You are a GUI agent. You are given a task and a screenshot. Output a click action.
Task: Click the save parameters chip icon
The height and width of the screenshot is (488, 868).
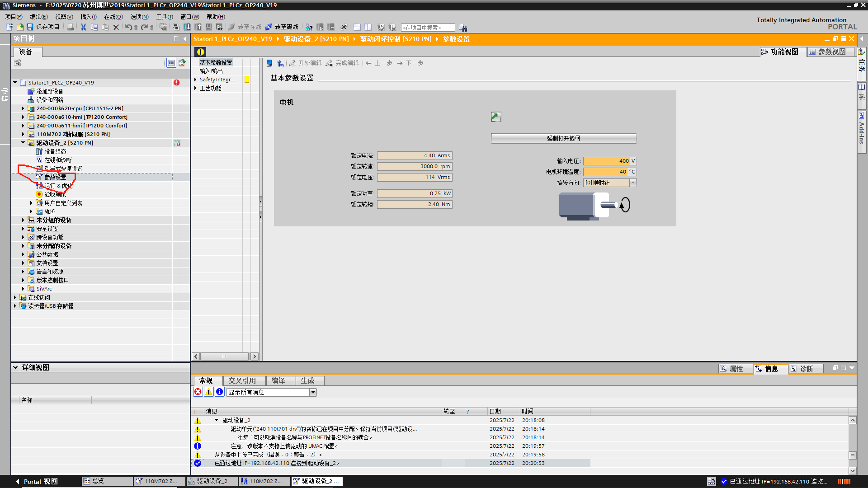269,63
